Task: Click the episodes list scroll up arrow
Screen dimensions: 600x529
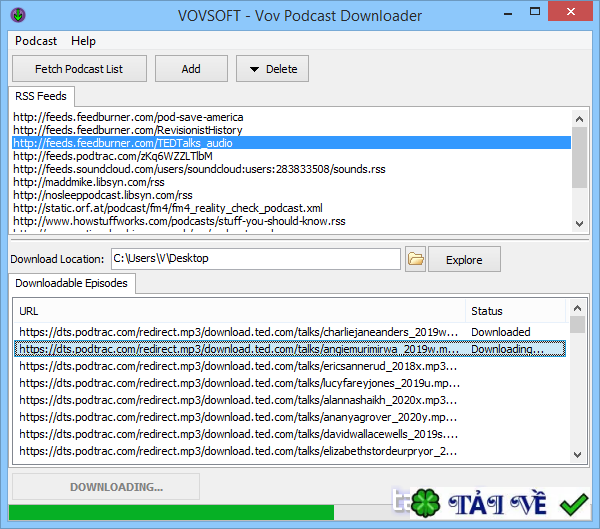Action: [577, 308]
